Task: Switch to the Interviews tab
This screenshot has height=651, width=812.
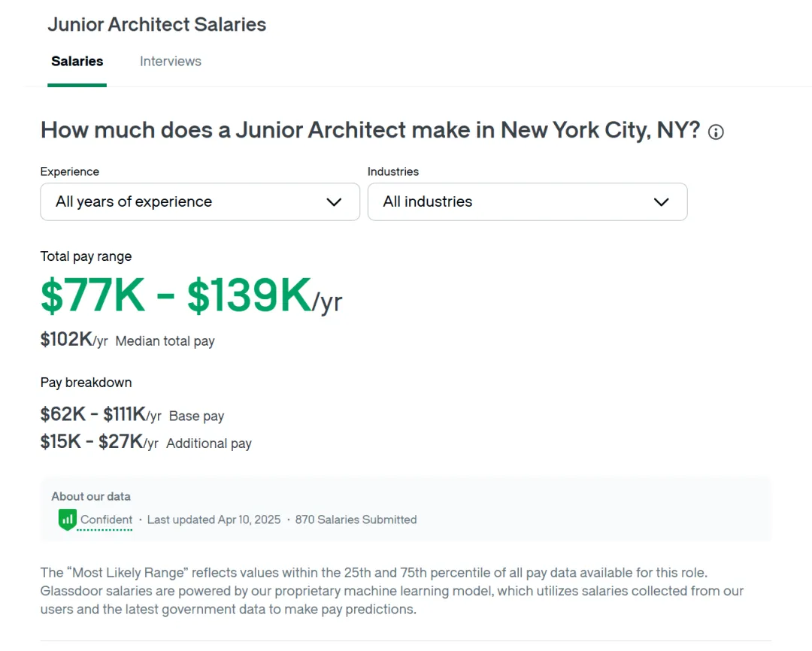Action: 171,61
